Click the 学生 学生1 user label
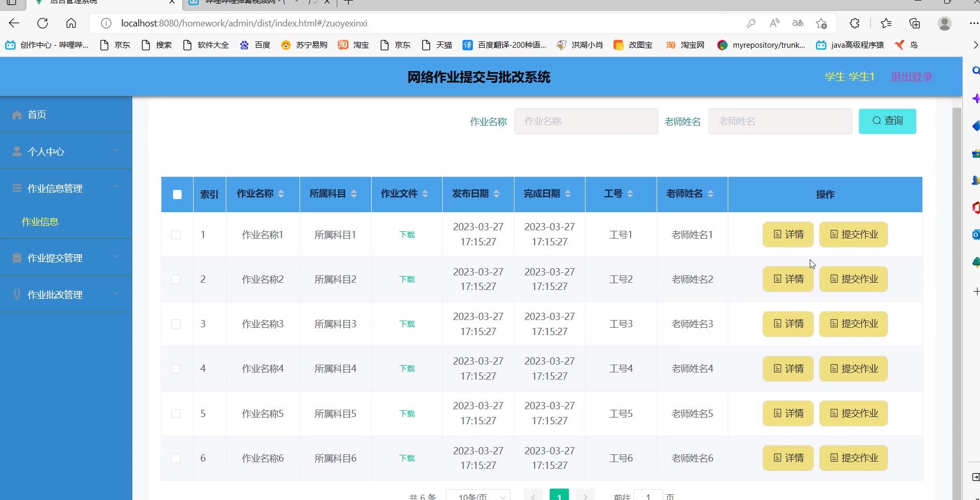This screenshot has width=980, height=500. [x=849, y=77]
